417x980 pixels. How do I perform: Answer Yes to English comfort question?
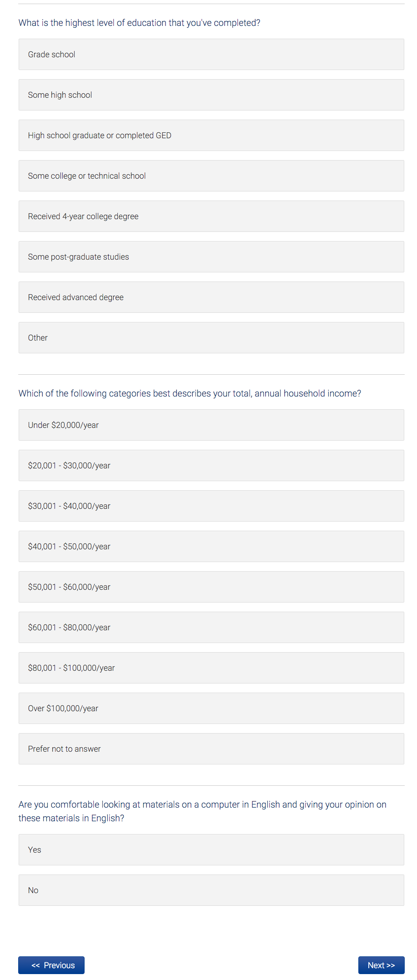click(211, 850)
